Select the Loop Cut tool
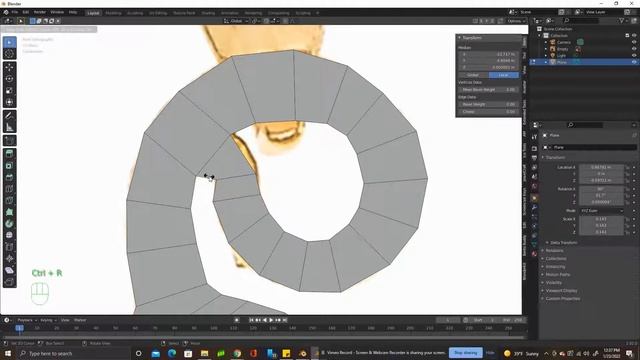The width and height of the screenshot is (640, 360). point(10,189)
